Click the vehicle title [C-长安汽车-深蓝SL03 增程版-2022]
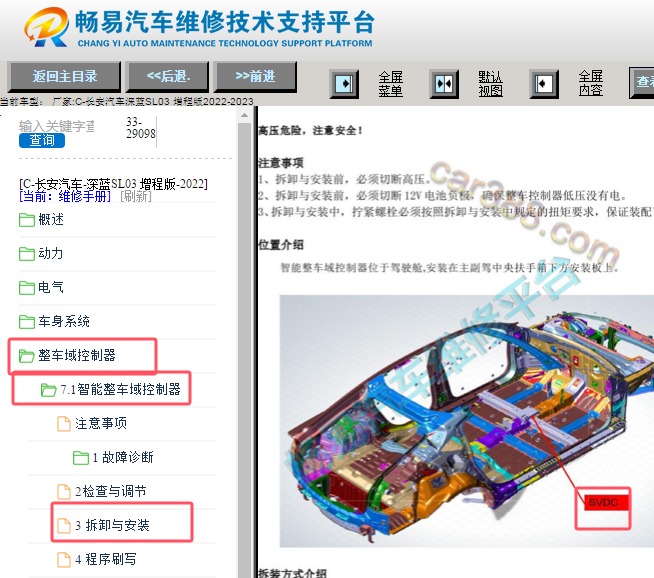654x578 pixels. click(x=113, y=184)
